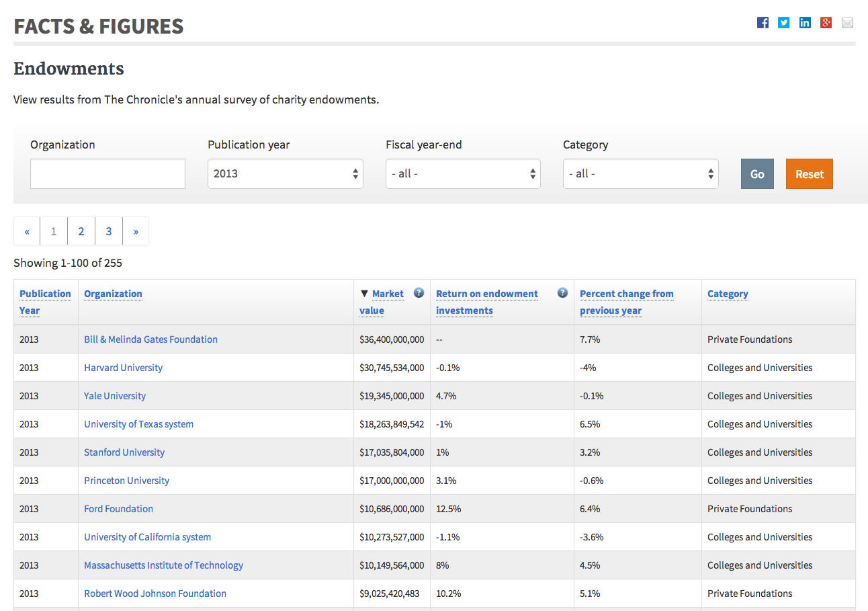Open University of Texas system link

coord(138,424)
